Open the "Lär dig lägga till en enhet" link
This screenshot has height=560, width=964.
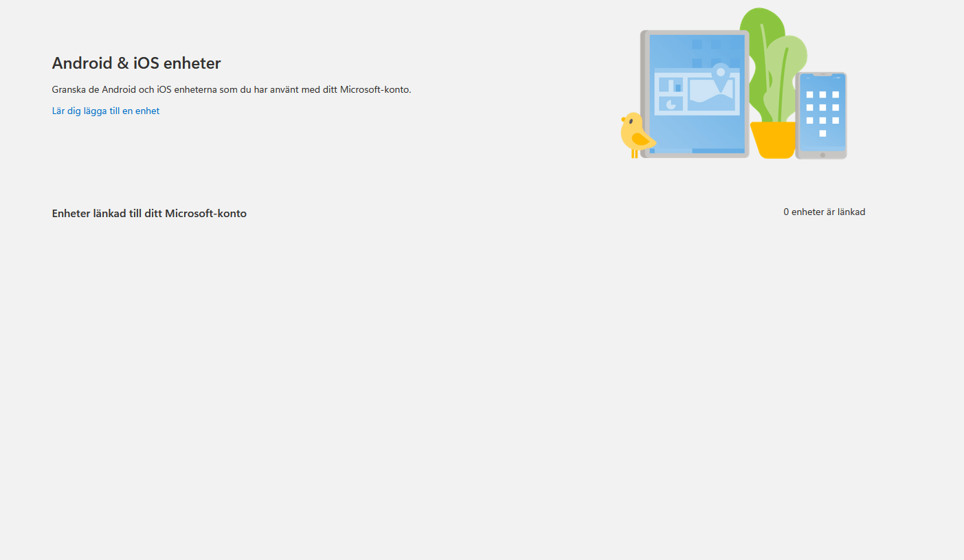click(106, 111)
